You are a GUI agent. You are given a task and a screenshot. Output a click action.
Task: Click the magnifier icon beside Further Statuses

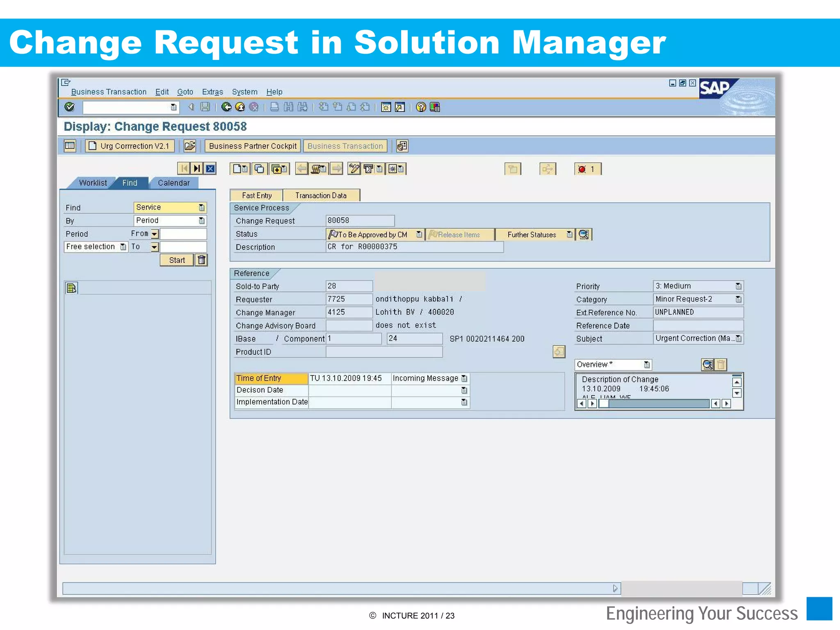(x=584, y=235)
